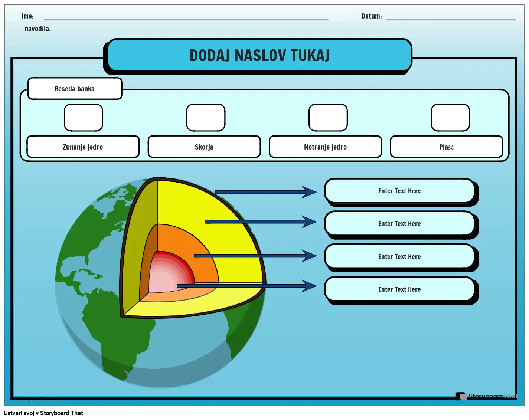
Task: Click empty answer square above Zunanje jedro
Action: [84, 118]
